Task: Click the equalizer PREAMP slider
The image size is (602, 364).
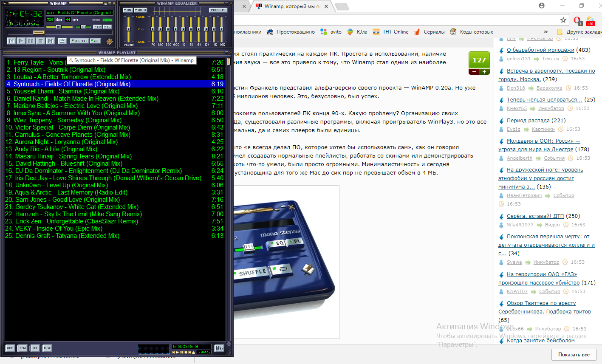Action: [128, 29]
